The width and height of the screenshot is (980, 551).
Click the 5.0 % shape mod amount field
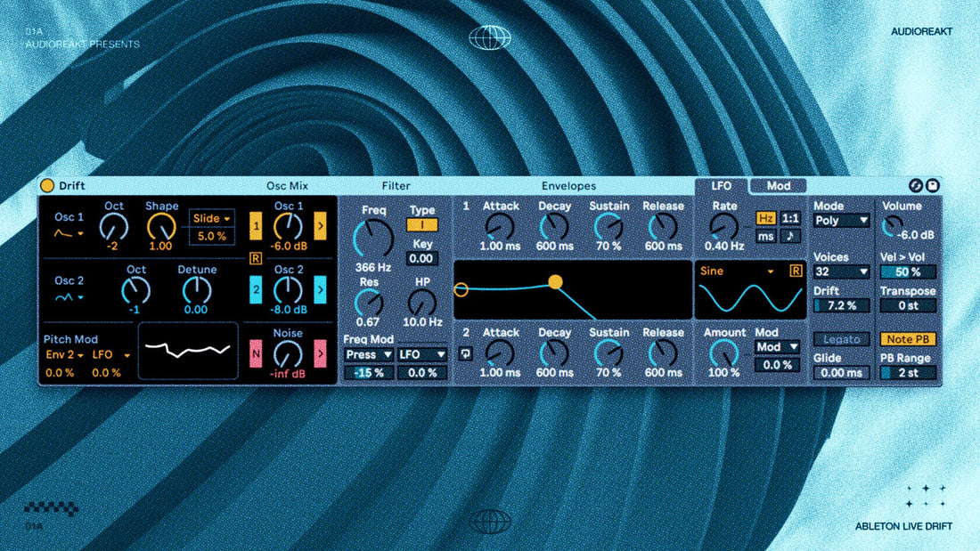(x=211, y=236)
